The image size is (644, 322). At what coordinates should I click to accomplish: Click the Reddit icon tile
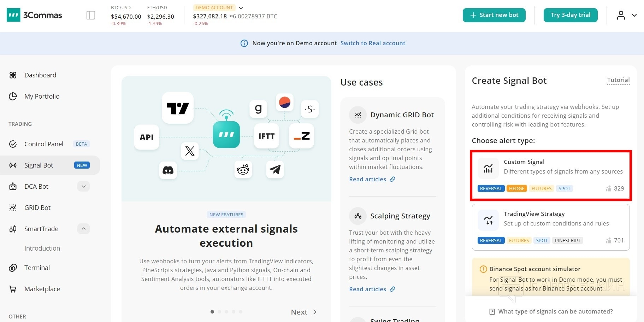click(x=243, y=170)
